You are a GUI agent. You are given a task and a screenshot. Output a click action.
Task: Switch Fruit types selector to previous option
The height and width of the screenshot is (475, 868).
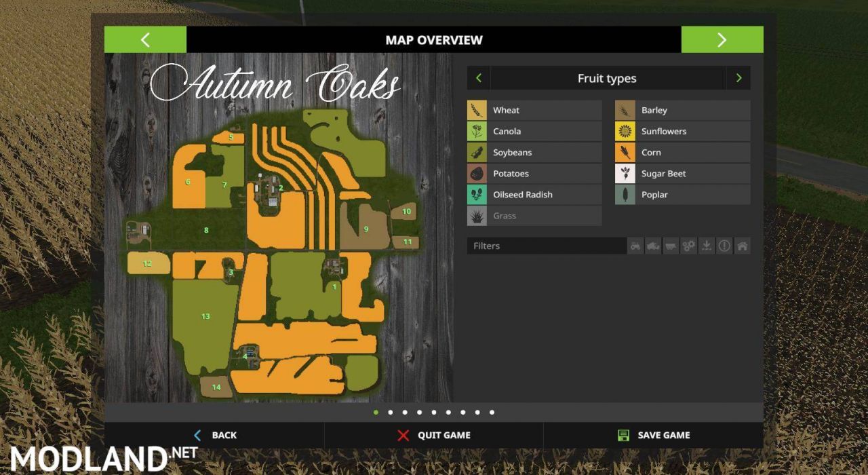click(x=479, y=78)
